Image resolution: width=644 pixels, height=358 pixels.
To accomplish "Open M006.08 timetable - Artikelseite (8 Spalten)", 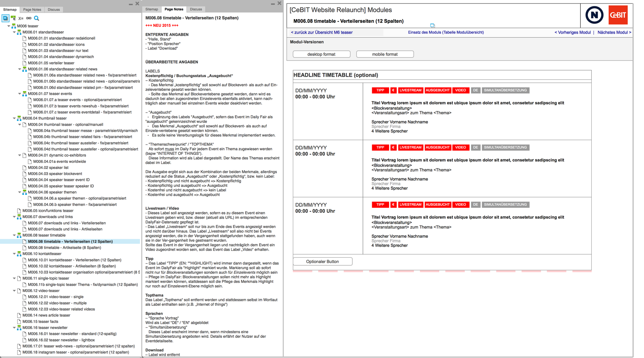I will pyautogui.click(x=64, y=247).
